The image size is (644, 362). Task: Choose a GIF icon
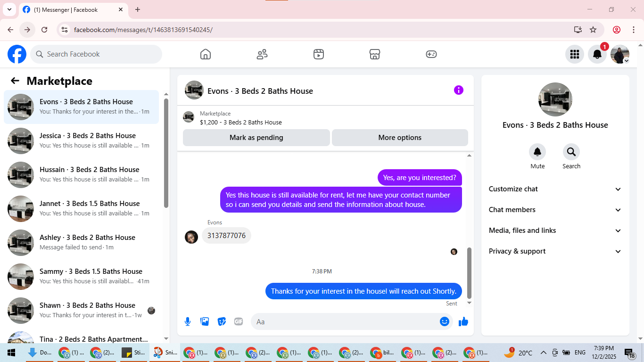(239, 321)
